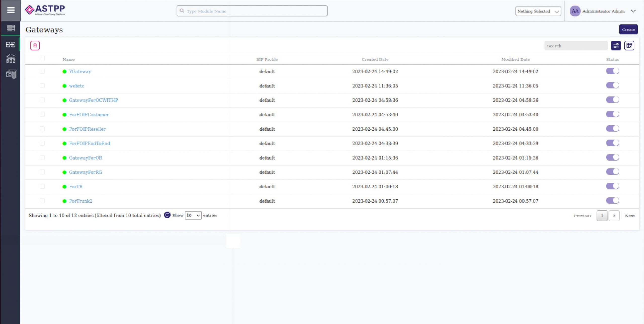Go to pagination page 2

coord(614,216)
